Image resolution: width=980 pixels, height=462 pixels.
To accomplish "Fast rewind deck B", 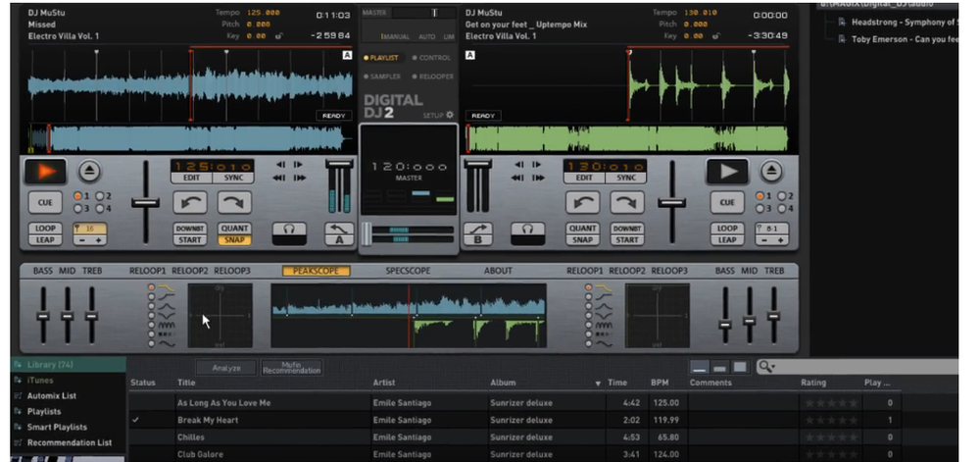I will [x=517, y=179].
